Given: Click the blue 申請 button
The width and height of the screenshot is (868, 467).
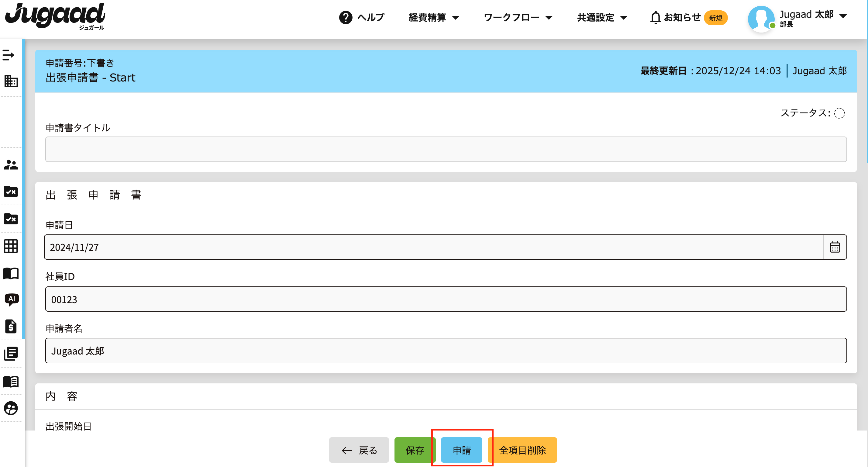Looking at the screenshot, I should point(461,450).
